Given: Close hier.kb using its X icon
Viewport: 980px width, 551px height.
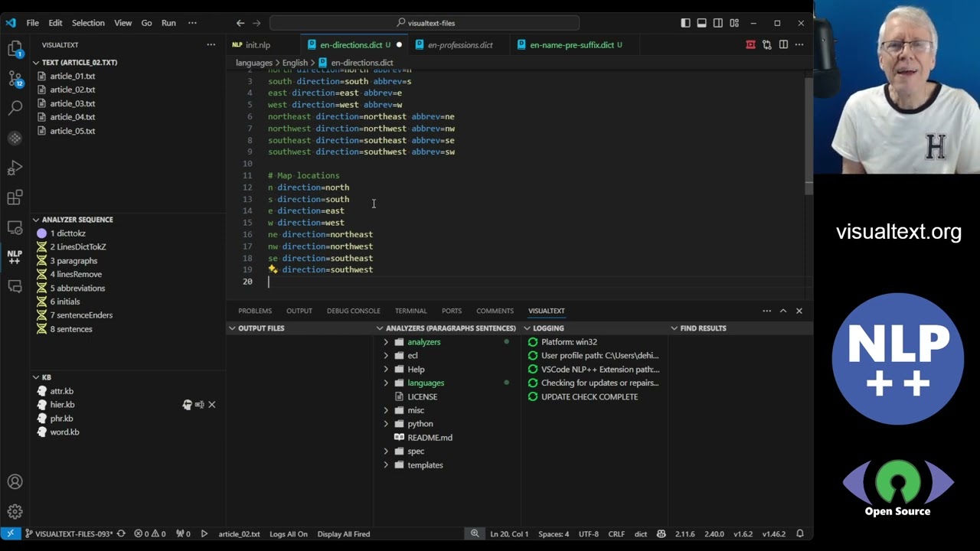Looking at the screenshot, I should click(212, 405).
